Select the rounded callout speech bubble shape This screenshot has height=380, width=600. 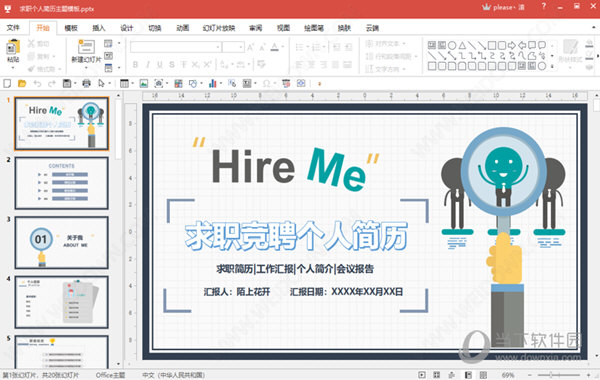tap(542, 46)
